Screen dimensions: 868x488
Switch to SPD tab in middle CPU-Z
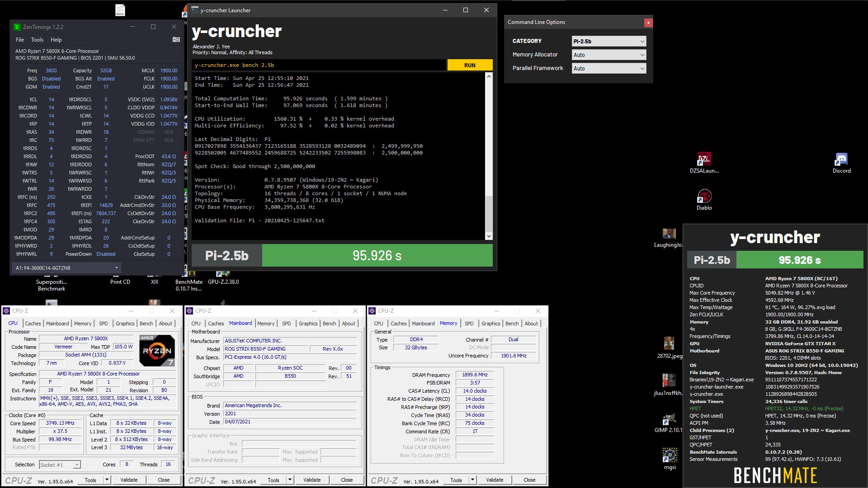287,324
